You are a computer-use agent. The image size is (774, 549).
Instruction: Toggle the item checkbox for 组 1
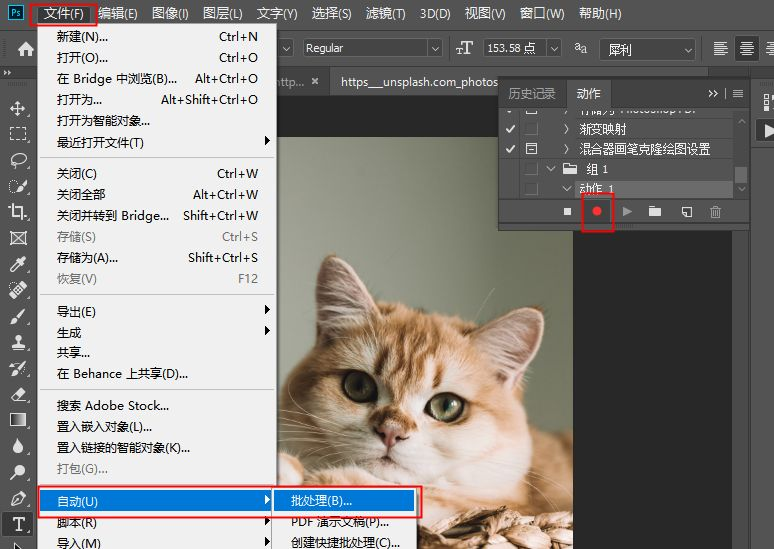point(510,169)
